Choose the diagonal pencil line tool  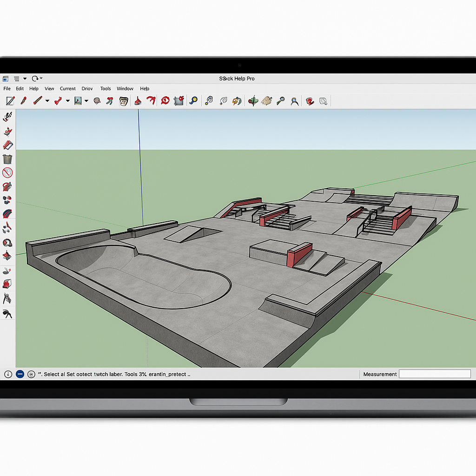38,100
